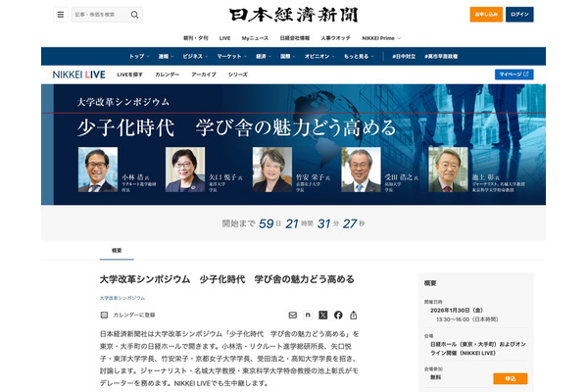Open the #高市早苗政権 hashtag link

point(441,56)
